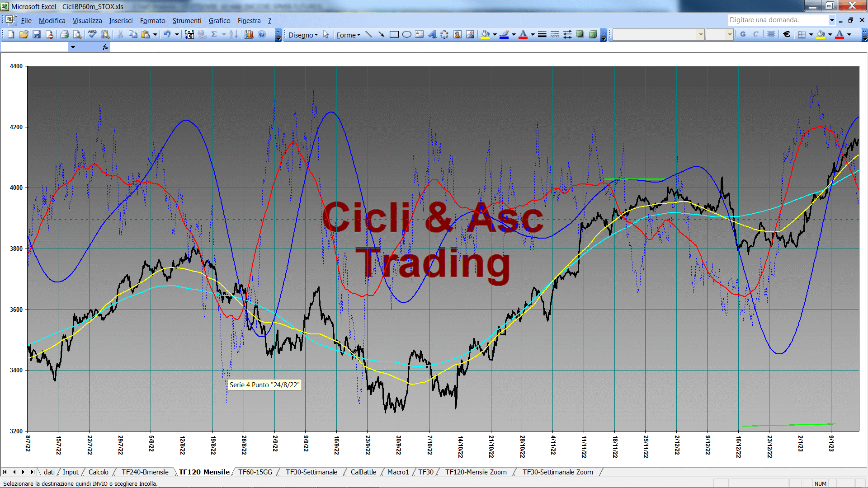This screenshot has height=488, width=868.
Task: Toggle center alignment button
Action: 771,34
